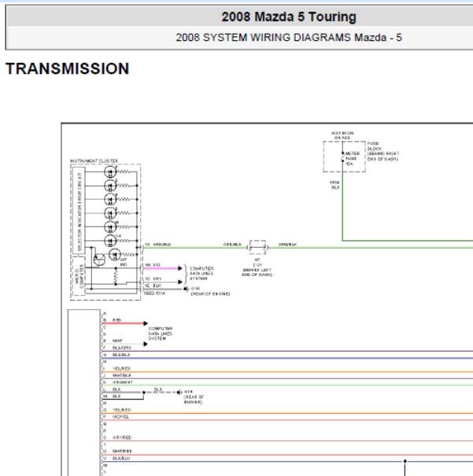Image resolution: width=473 pixels, height=476 pixels.
Task: Click the dashed J/C connector box
Action: tap(257, 247)
